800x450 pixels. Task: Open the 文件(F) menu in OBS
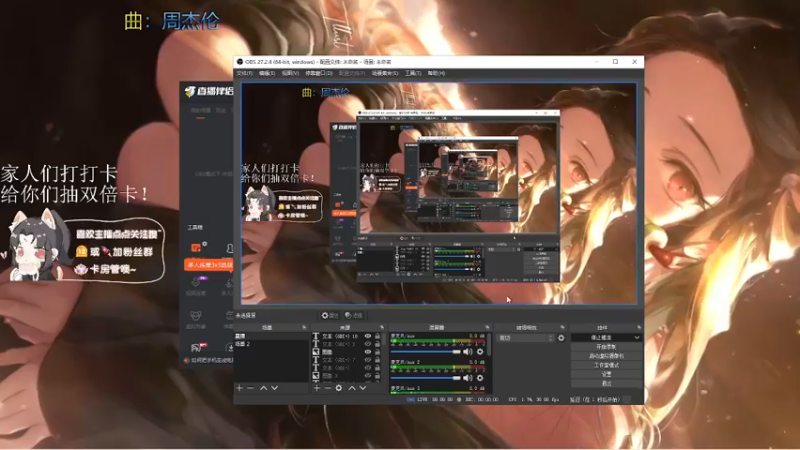tap(244, 73)
